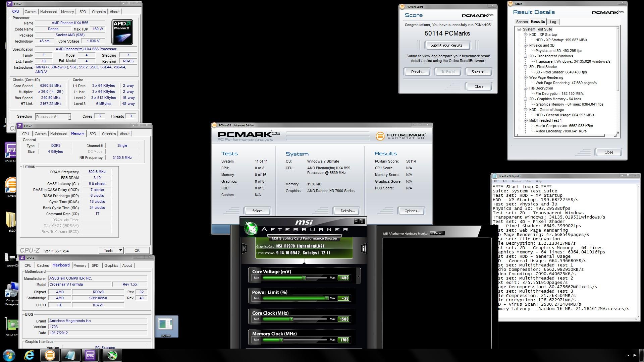Click Result Details window title icon

pyautogui.click(x=511, y=4)
